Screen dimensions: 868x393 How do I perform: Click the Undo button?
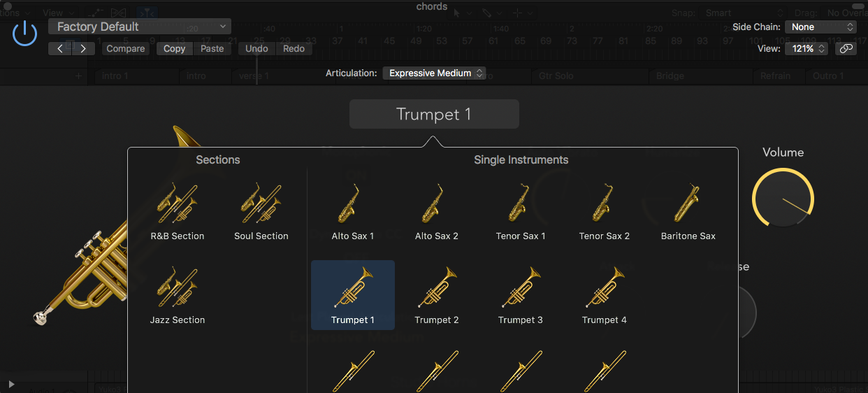256,49
